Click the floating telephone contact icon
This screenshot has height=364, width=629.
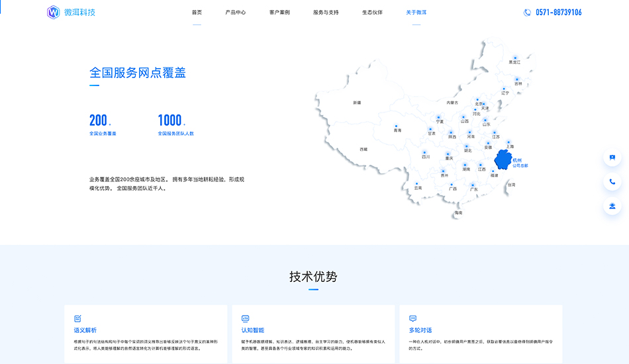click(612, 182)
